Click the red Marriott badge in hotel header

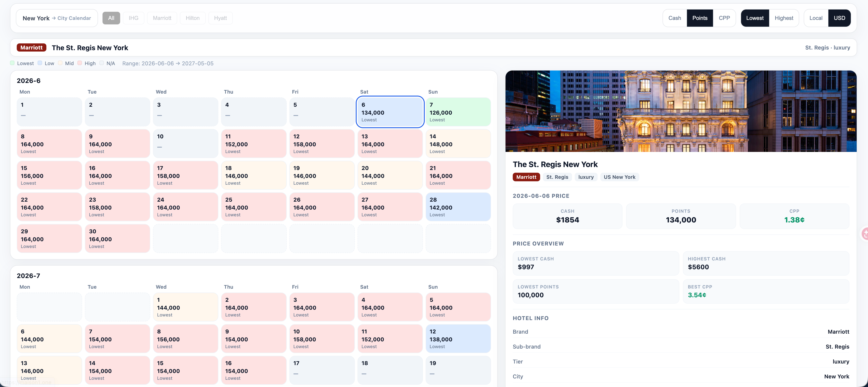coord(31,48)
